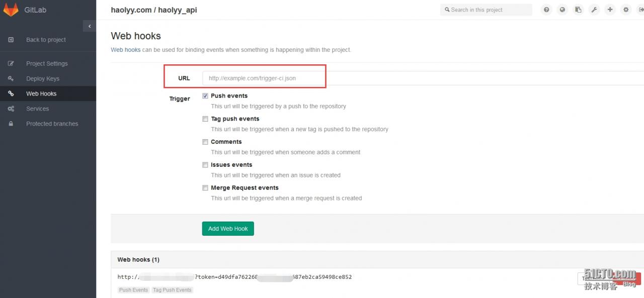Click the Search in this project box
Image resolution: width=644 pixels, height=298 pixels.
coord(486,10)
